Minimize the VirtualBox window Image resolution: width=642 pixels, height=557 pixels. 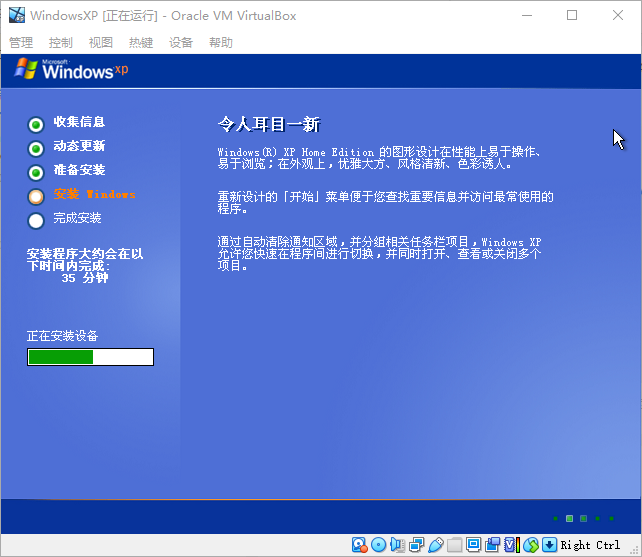(527, 16)
